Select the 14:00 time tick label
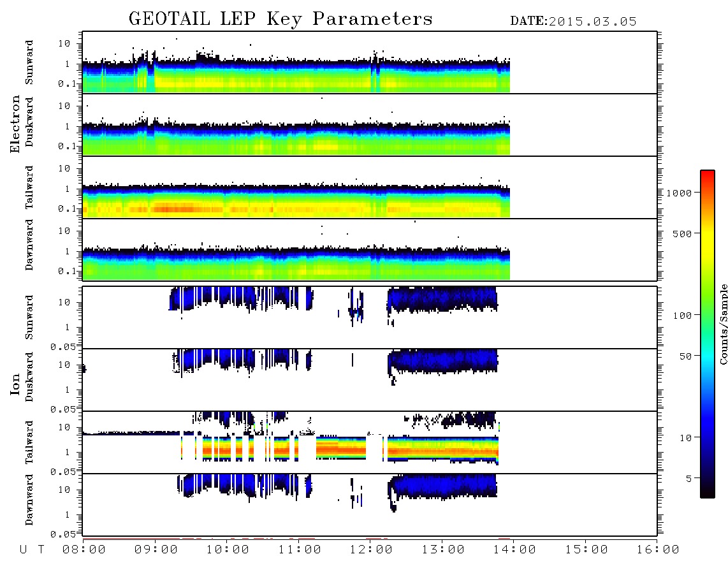Screen dimensions: 728x561 click(515, 550)
